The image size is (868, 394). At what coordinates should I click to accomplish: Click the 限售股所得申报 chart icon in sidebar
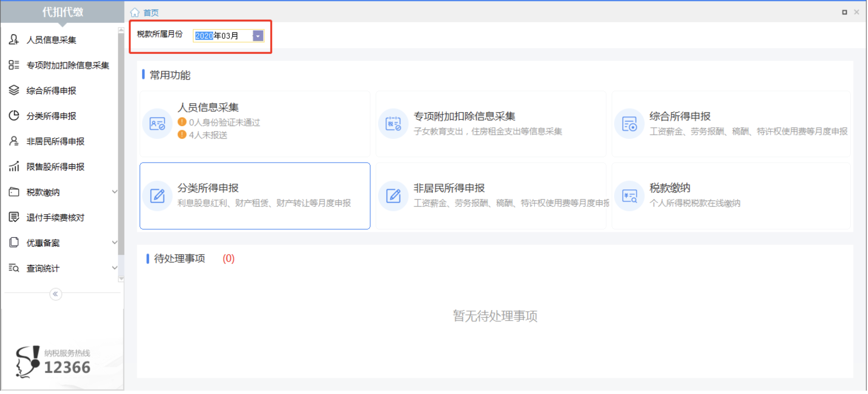click(14, 166)
